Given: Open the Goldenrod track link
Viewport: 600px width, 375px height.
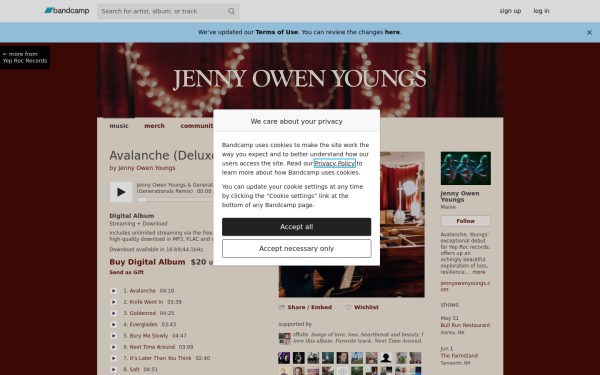Looking at the screenshot, I should [143, 313].
